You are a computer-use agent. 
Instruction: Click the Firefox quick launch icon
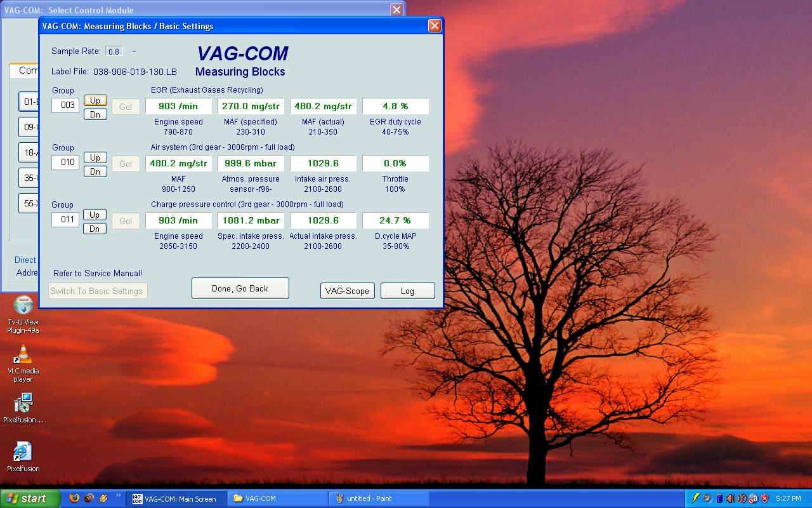(74, 498)
